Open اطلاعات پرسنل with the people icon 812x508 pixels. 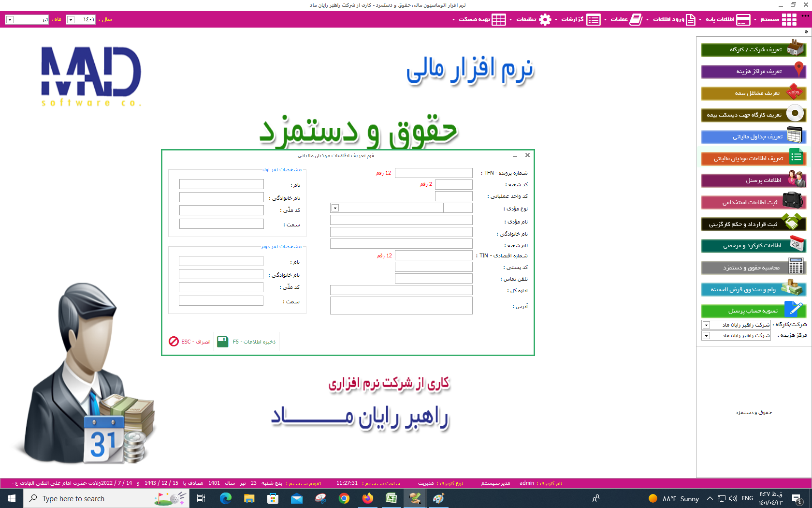754,180
